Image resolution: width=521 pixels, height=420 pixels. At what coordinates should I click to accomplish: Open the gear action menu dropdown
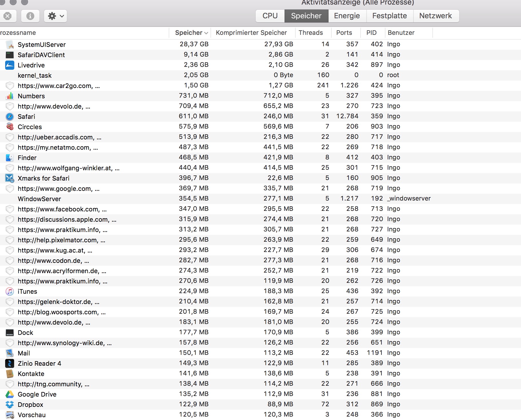click(55, 16)
